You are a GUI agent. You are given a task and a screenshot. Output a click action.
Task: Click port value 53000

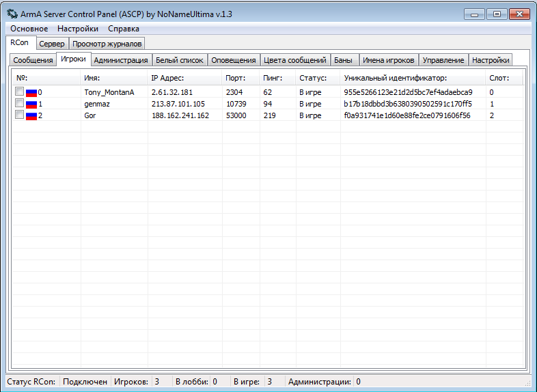coord(236,115)
